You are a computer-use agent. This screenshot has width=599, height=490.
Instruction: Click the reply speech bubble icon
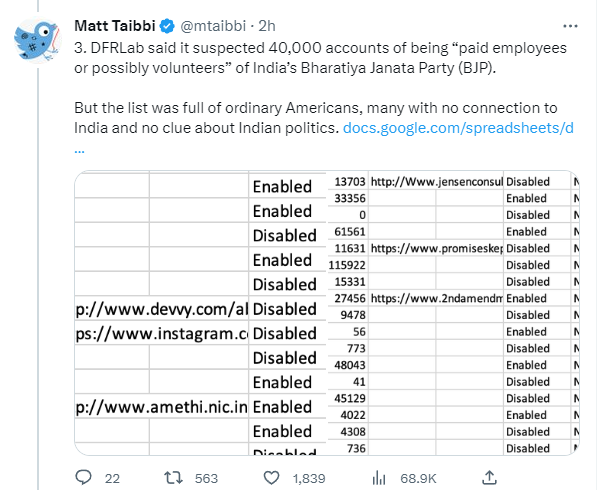point(83,477)
